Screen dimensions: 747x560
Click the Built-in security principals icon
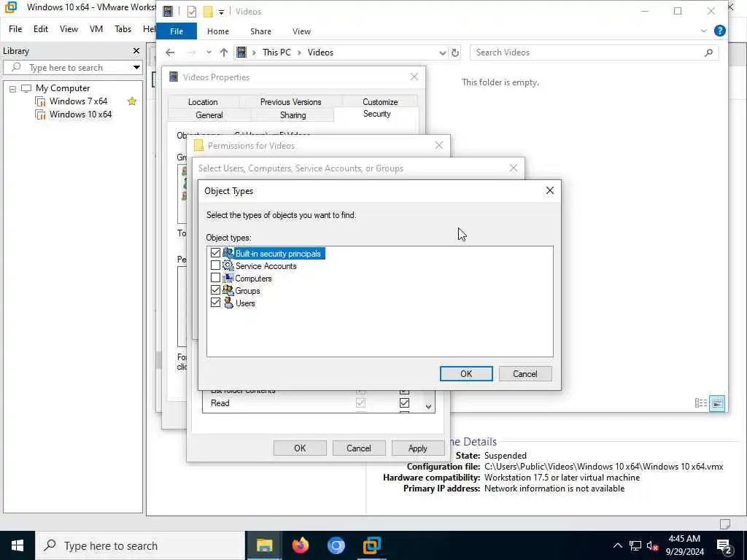pos(228,253)
